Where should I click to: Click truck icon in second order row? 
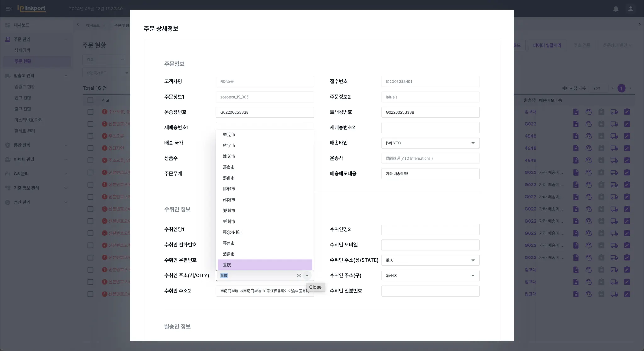tap(614, 124)
